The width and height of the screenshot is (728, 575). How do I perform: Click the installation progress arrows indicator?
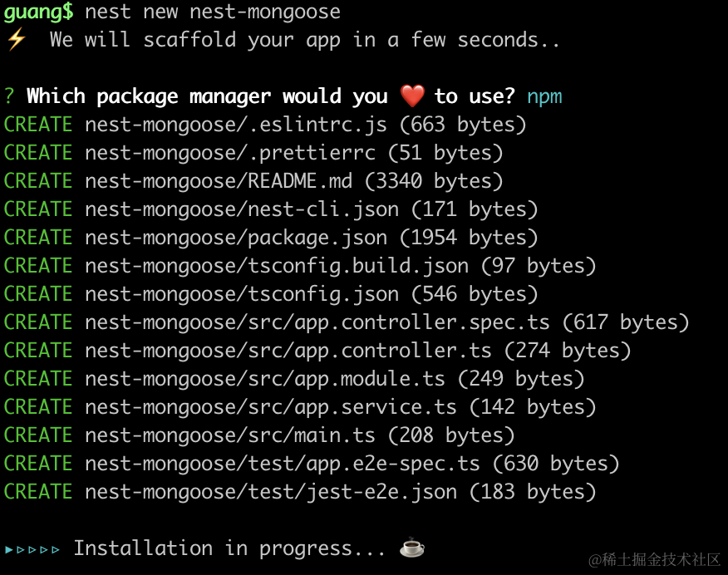pyautogui.click(x=32, y=548)
